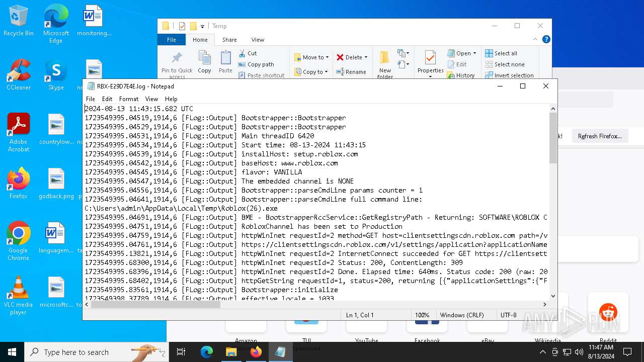644x362 pixels.
Task: Click the Firefox taskbar icon
Action: pyautogui.click(x=256, y=352)
